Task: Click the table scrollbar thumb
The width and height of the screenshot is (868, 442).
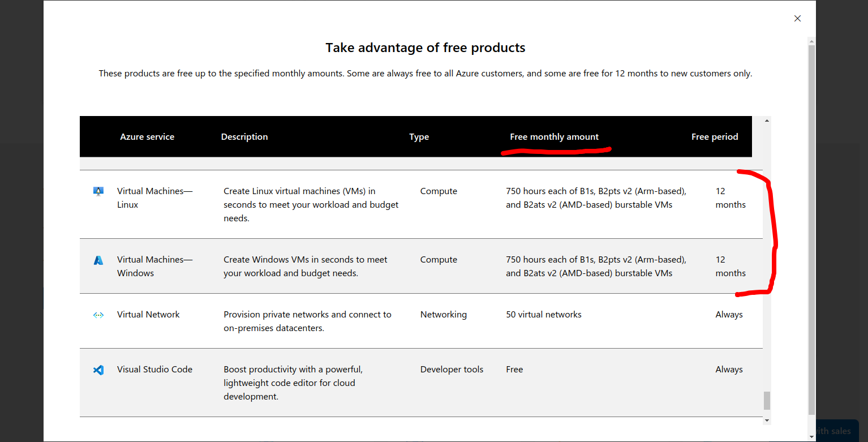Action: pos(767,400)
